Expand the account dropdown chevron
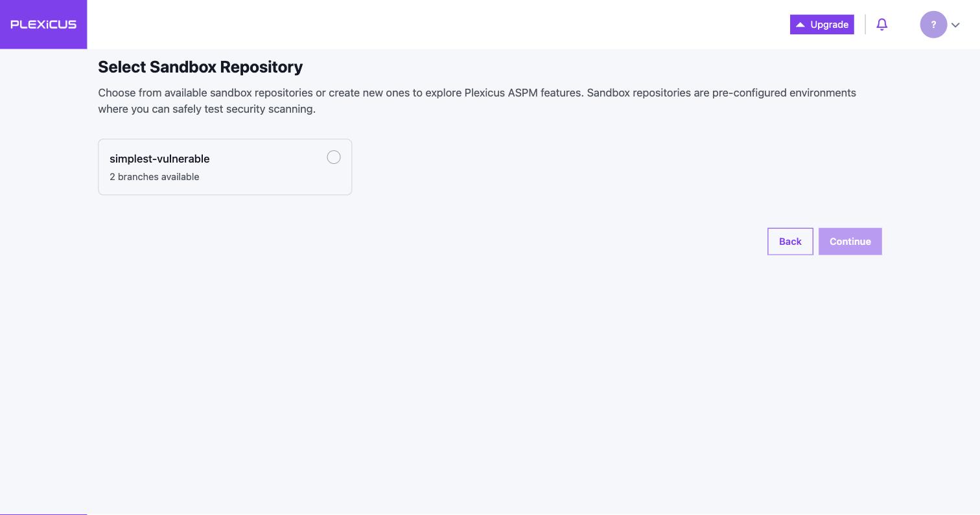980x515 pixels. pos(955,25)
